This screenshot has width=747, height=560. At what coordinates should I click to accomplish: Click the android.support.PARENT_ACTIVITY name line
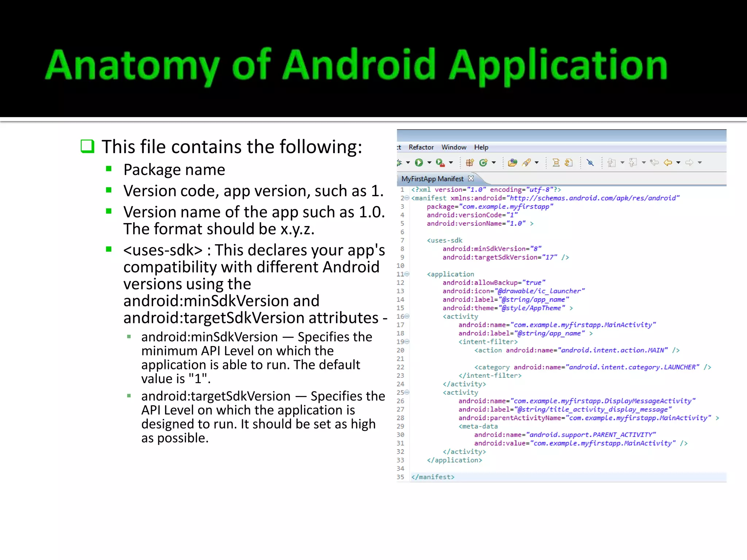[x=565, y=435]
